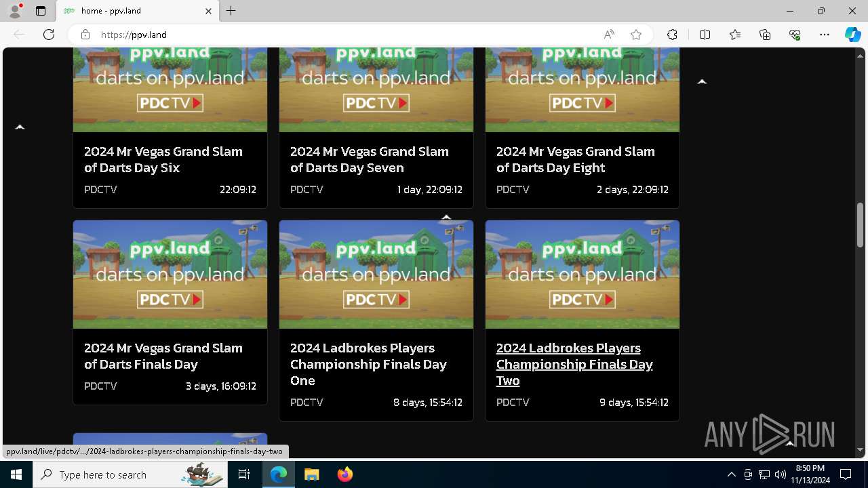
Task: Open Grand Slam of Darts Day Six link
Action: (x=163, y=160)
